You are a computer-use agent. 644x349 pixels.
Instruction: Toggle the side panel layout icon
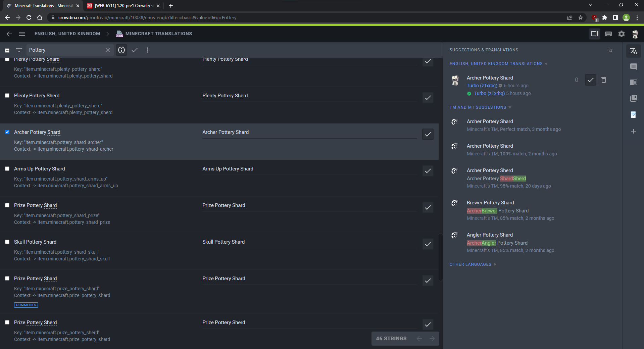click(594, 34)
